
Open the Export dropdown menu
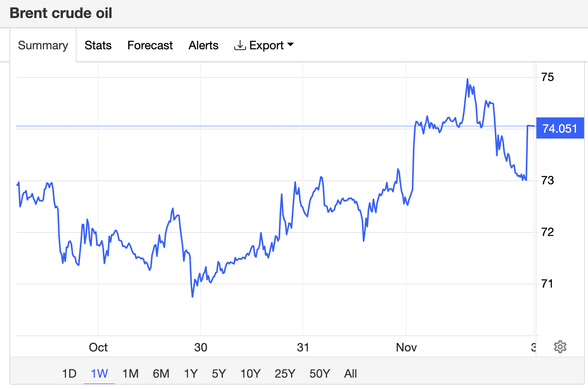pyautogui.click(x=264, y=45)
